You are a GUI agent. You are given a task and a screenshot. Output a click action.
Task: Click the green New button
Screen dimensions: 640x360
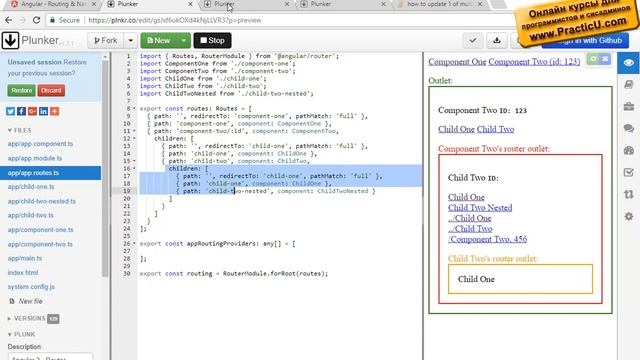click(159, 40)
